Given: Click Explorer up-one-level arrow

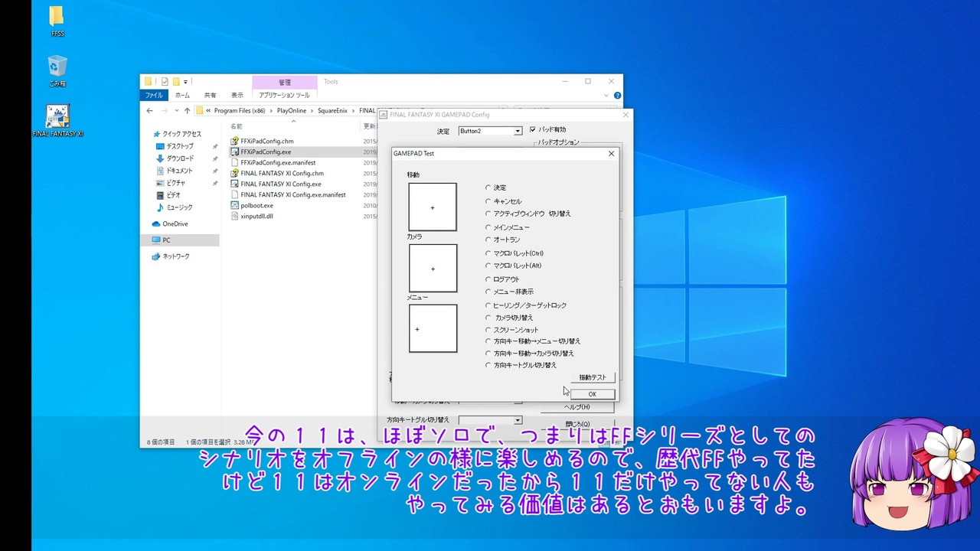Looking at the screenshot, I should 187,111.
